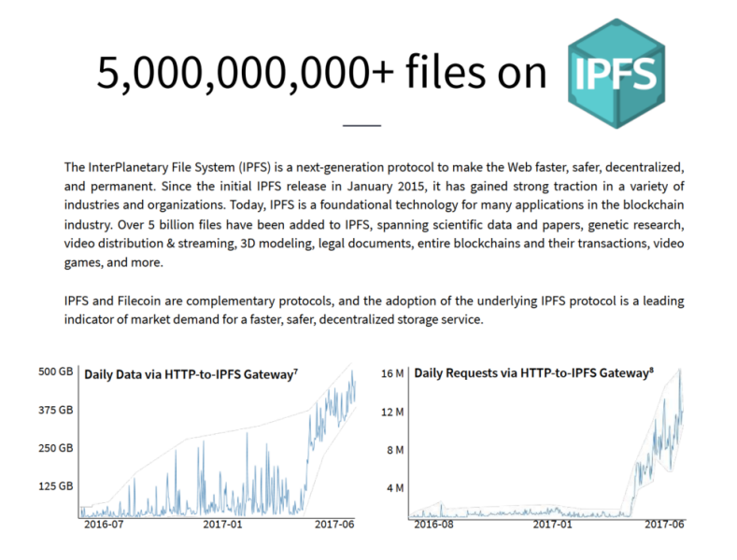
Task: Click the 16 M axis label
Action: point(392,373)
